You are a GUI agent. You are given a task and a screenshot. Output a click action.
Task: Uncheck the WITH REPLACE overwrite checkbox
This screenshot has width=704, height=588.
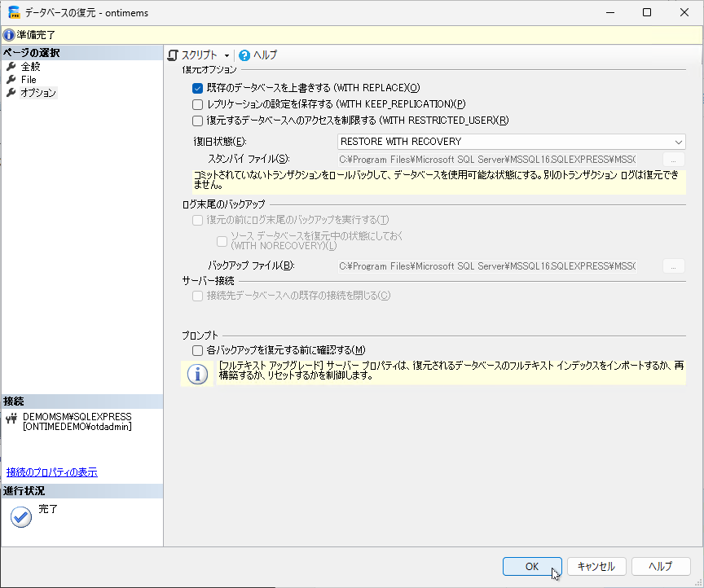point(197,88)
